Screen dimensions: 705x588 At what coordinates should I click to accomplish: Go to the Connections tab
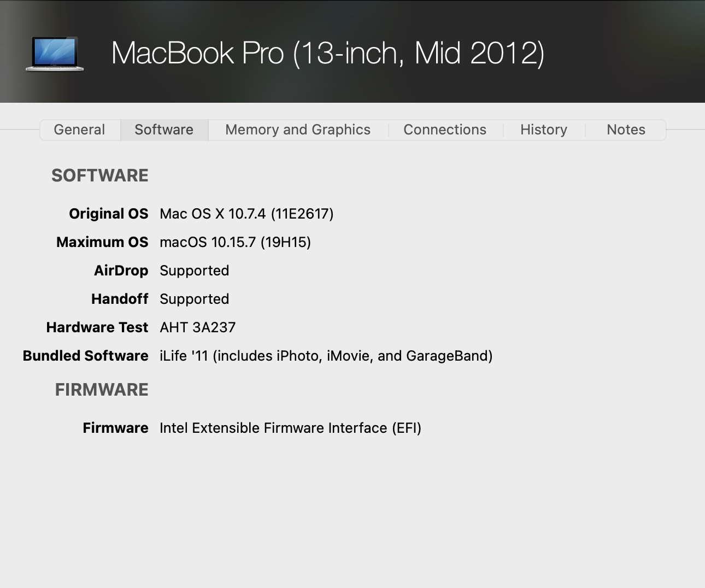[x=445, y=130]
